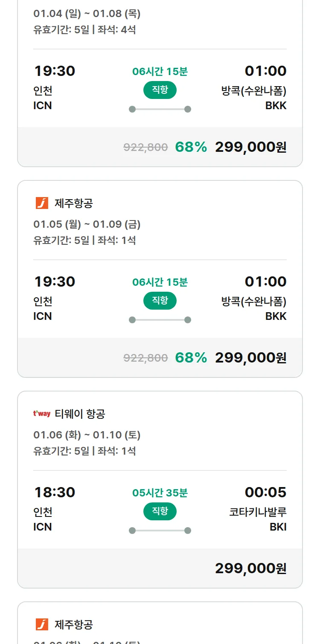320x644 pixels.
Task: Select the 299,000원 price on the t'way card
Action: click(250, 569)
